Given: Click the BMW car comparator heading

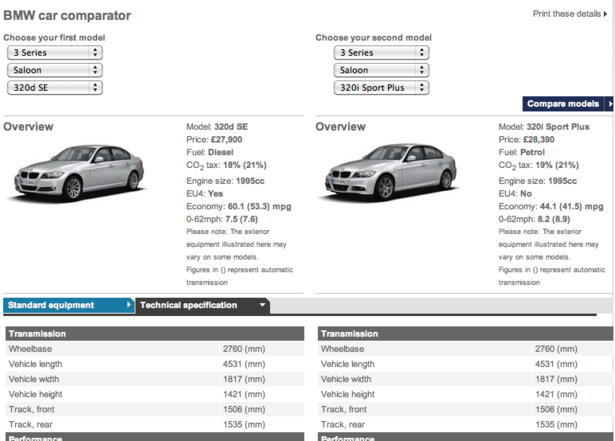Looking at the screenshot, I should (x=67, y=16).
